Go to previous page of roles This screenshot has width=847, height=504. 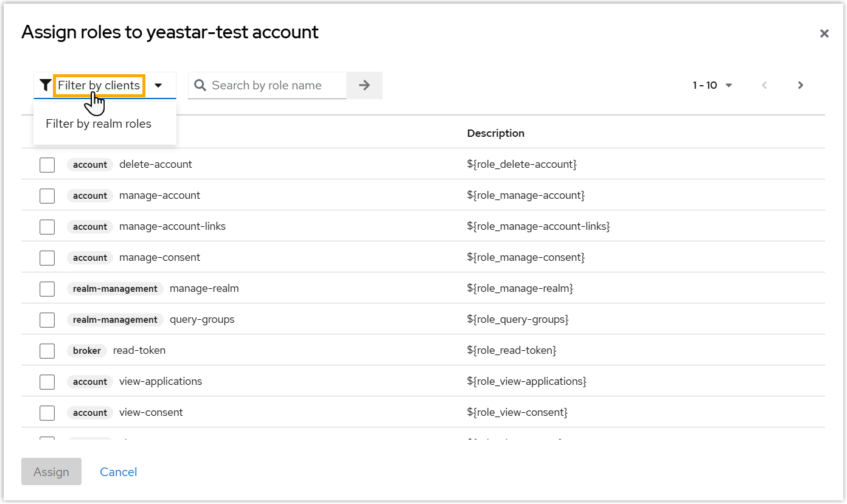coord(765,86)
